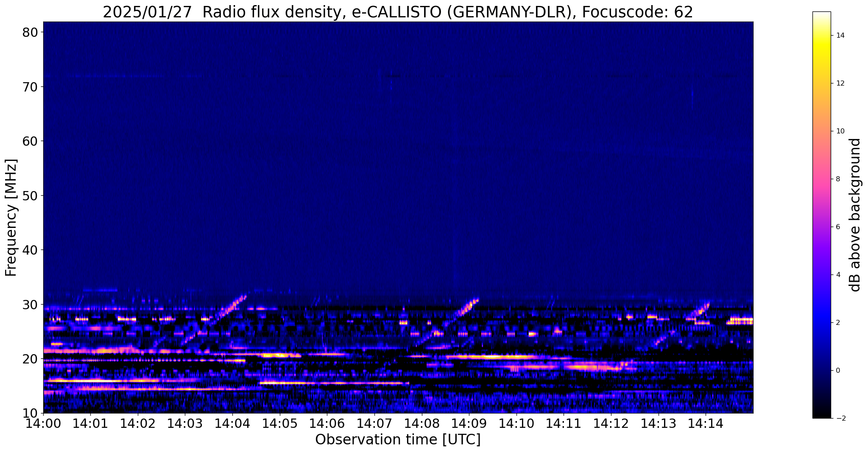Click the colorbar tick label 8
This screenshot has height=452, width=868.
pos(838,179)
